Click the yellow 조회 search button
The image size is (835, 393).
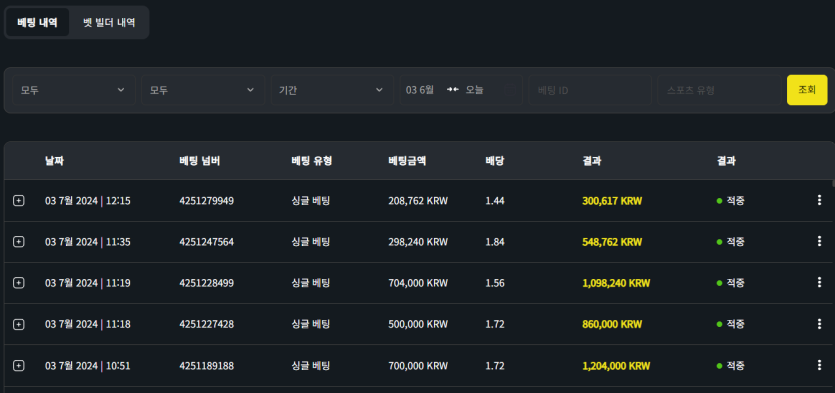(807, 89)
